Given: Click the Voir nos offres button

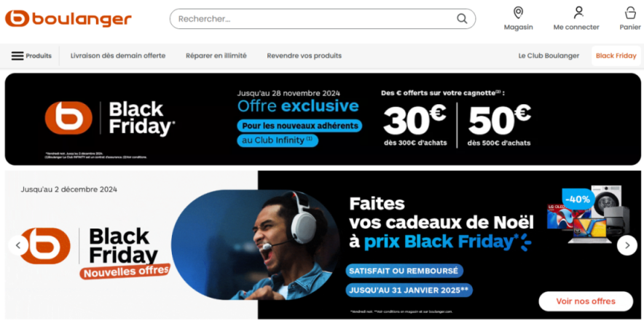Looking at the screenshot, I should [586, 301].
